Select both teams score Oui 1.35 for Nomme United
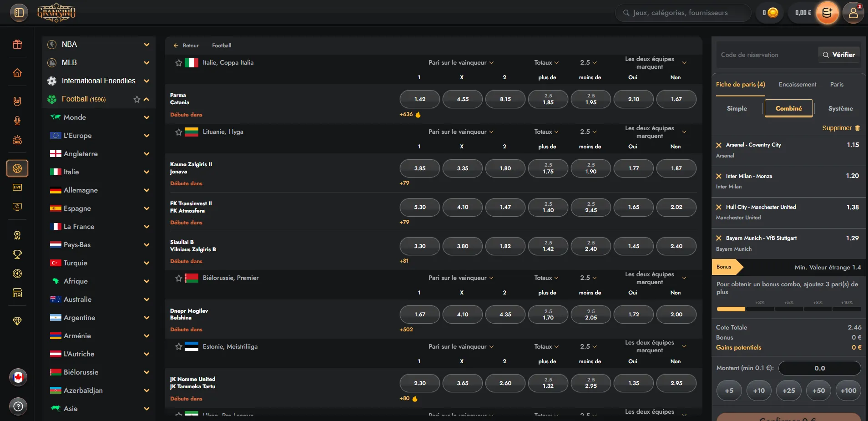 point(634,383)
